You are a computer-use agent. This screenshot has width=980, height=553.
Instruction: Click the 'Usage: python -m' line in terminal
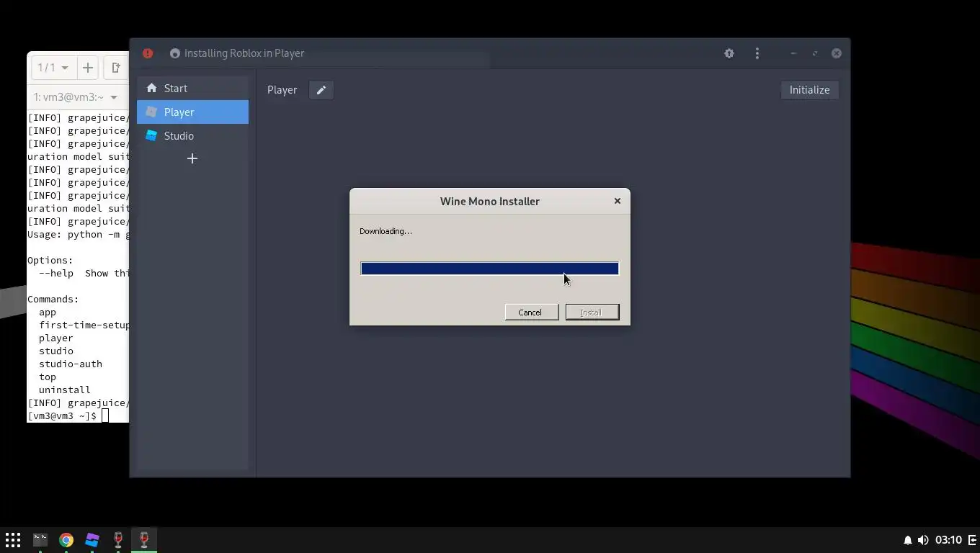tap(78, 234)
